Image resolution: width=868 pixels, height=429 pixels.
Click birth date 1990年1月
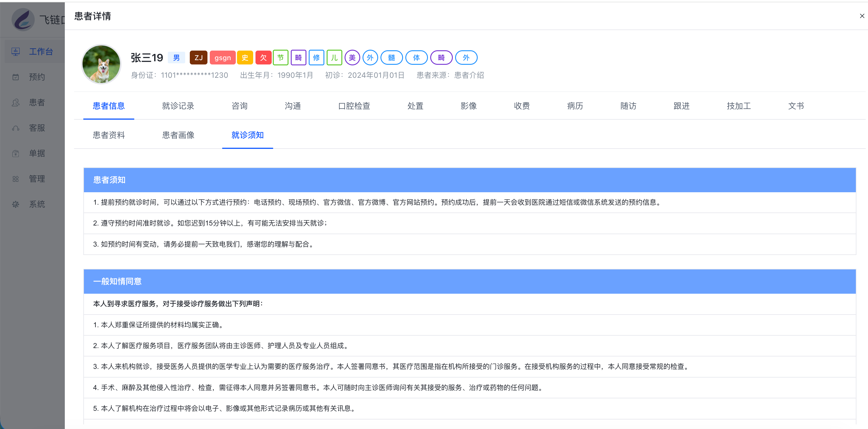coord(295,75)
